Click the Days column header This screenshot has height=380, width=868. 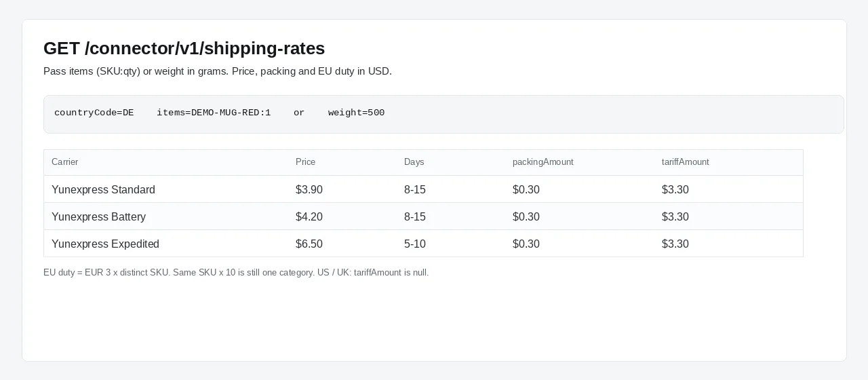[414, 162]
